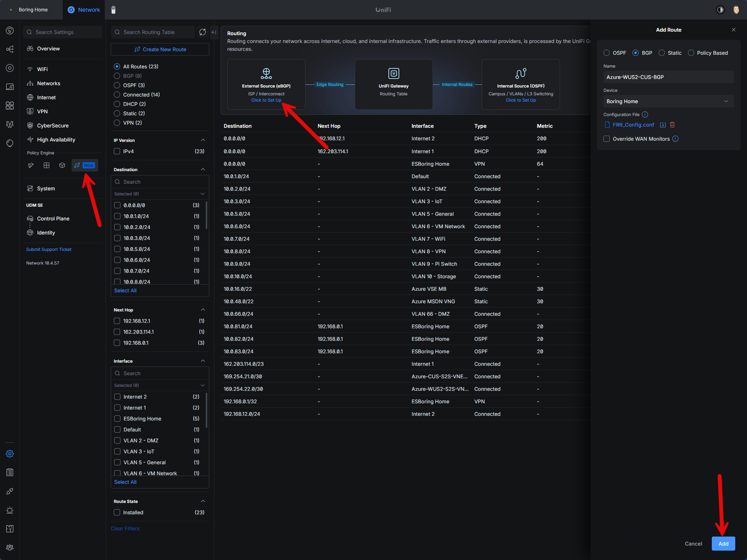
Task: Click Select All under Destination list
Action: 125,290
